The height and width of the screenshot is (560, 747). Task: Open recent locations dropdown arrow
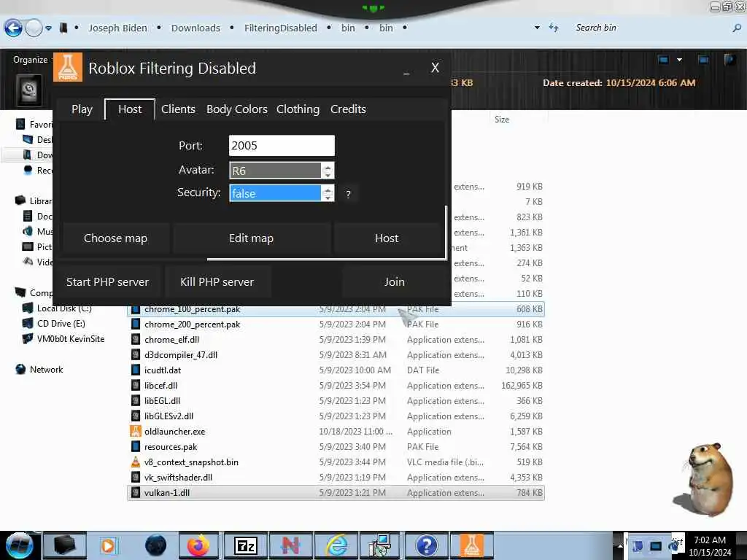[48, 28]
